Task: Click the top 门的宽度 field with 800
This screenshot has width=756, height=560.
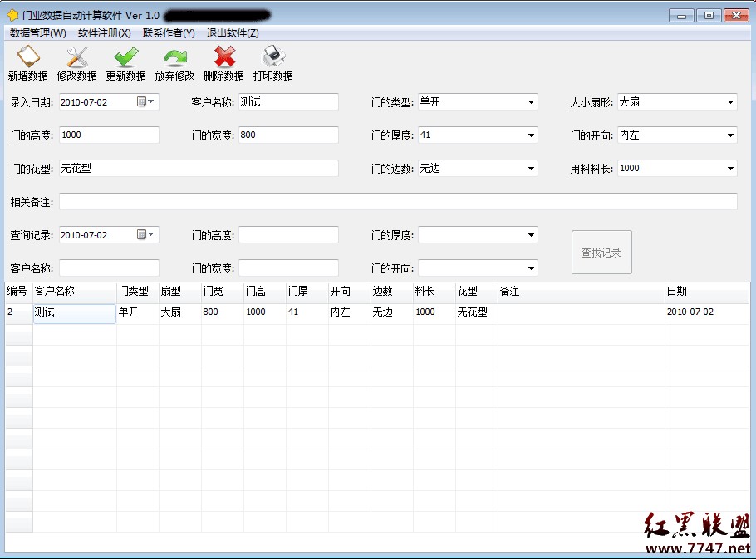Action: tap(288, 135)
